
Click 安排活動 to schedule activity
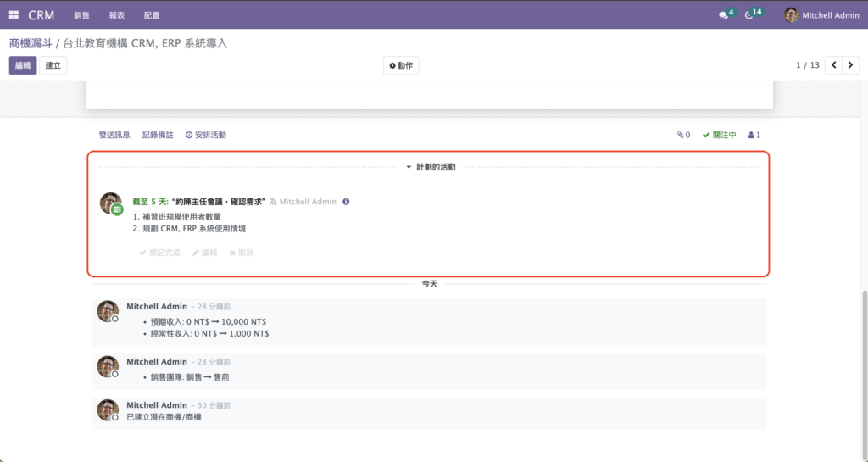coord(206,135)
